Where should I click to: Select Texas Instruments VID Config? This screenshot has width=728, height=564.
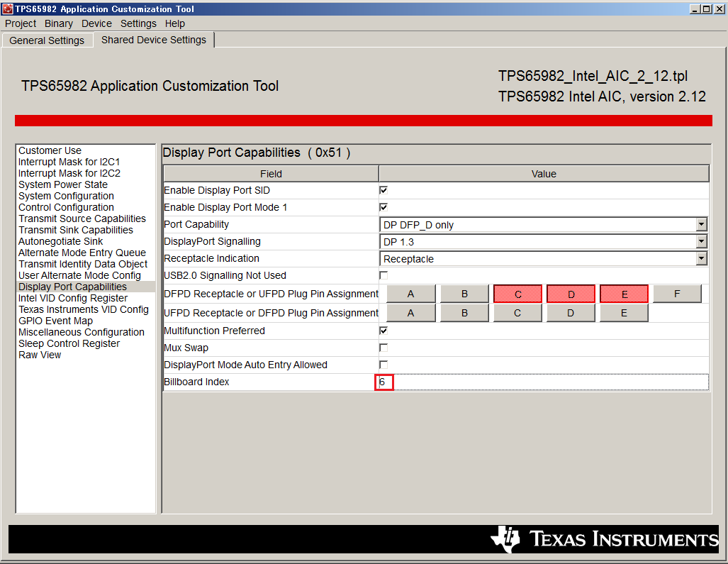click(83, 309)
